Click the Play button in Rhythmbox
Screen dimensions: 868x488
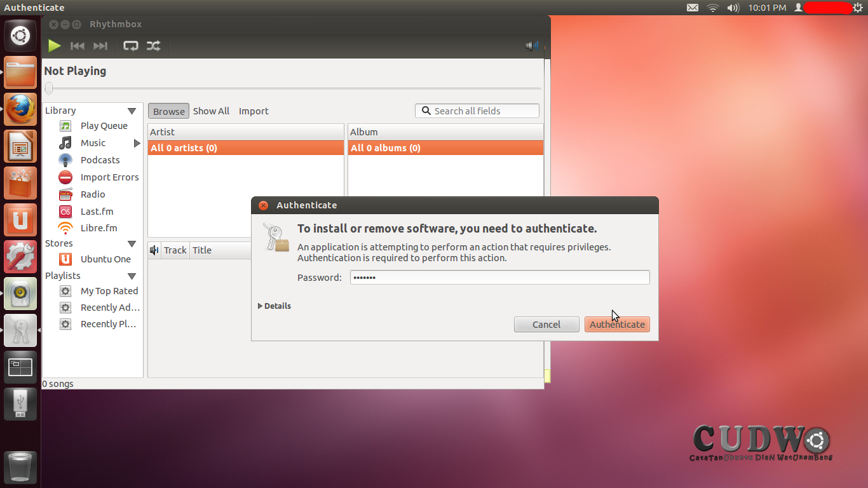coord(55,46)
